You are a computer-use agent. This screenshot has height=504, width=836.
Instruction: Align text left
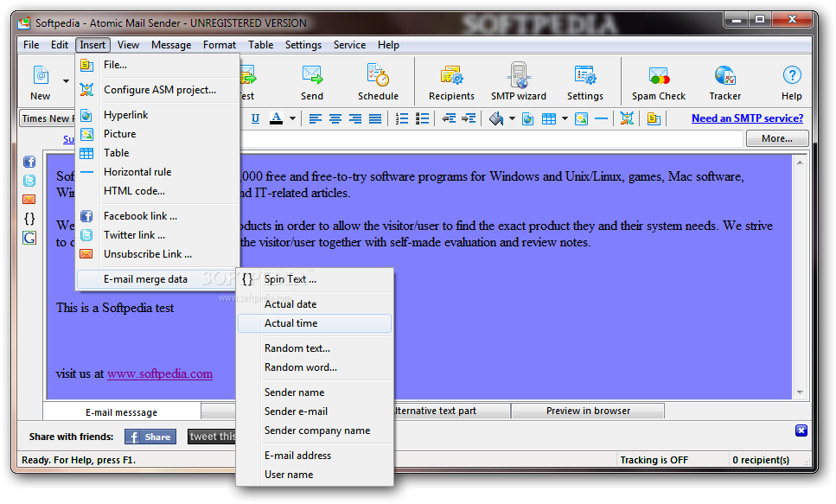coord(315,118)
